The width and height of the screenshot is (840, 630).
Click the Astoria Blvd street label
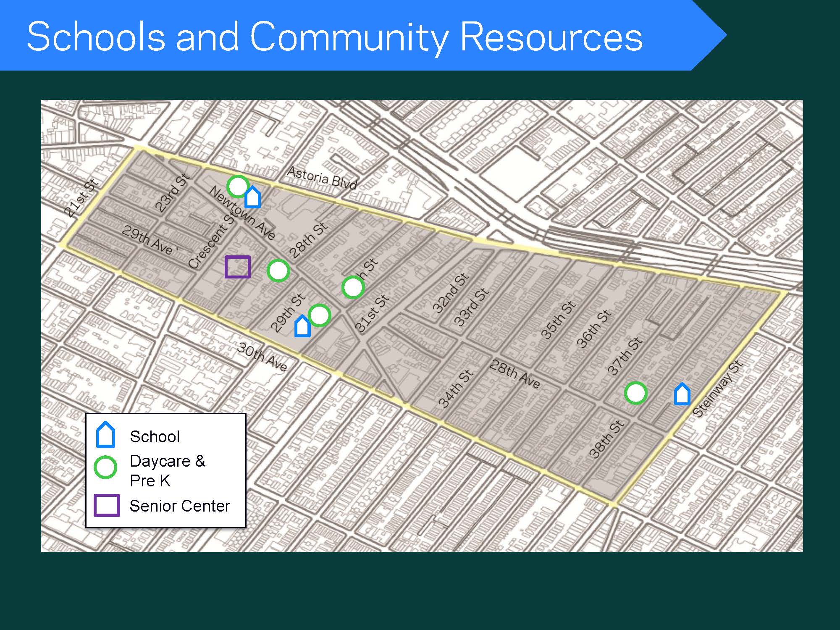(x=322, y=178)
